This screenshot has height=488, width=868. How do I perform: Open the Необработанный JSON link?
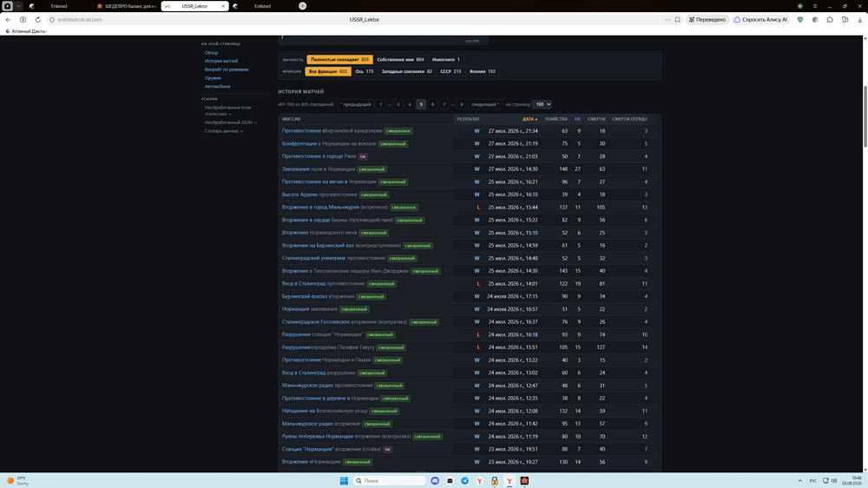coord(230,122)
